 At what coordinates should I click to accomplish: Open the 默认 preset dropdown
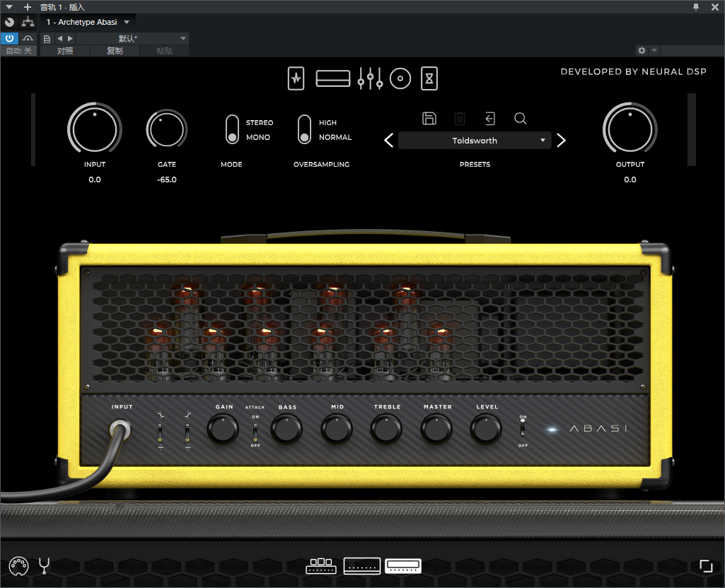click(x=132, y=39)
